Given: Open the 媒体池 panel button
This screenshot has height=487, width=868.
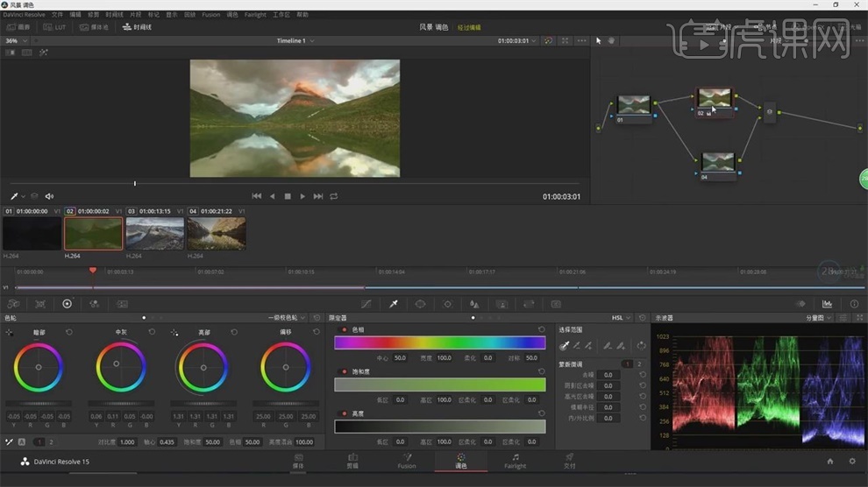Looking at the screenshot, I should tap(94, 27).
